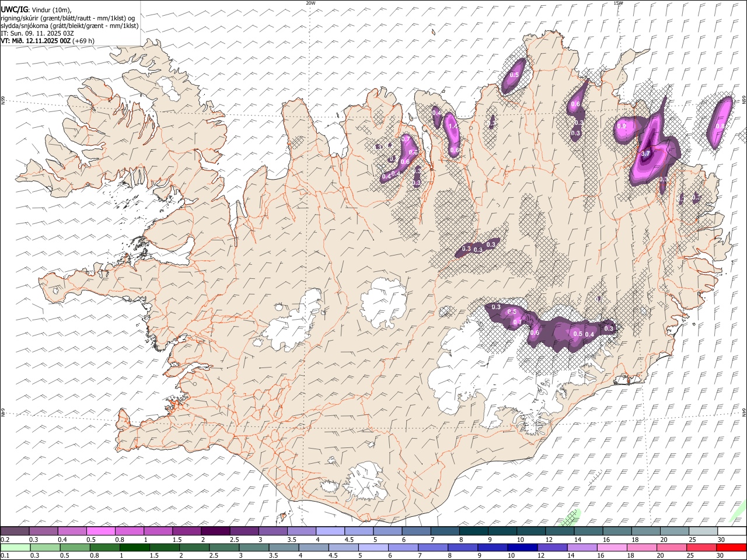Click the 6 slate-blue swatch in upper legend row
Image resolution: width=747 pixels, height=560 pixels.
coord(417,531)
